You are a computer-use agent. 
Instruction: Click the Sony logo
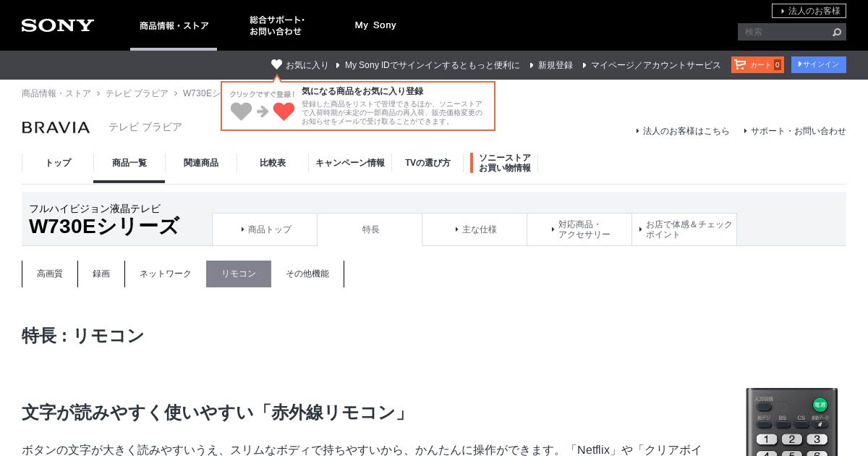click(58, 25)
